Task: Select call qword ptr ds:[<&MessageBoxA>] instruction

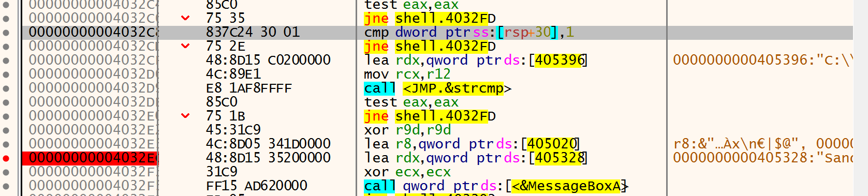Action: click(x=496, y=186)
